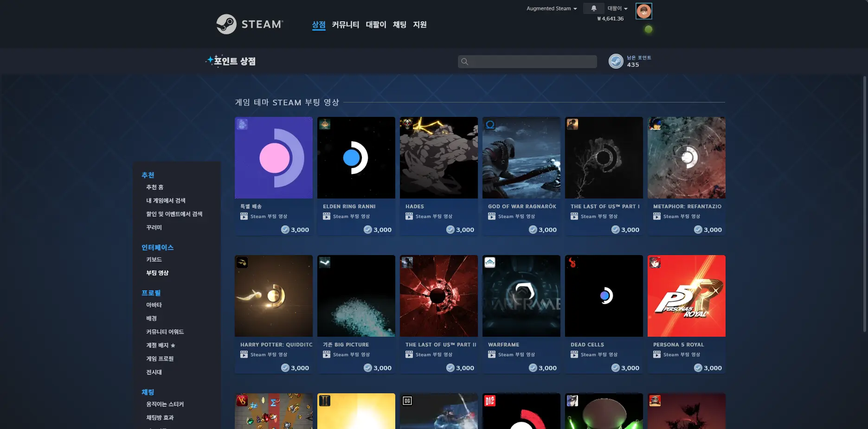Open the Hades startup movie thumbnail
The height and width of the screenshot is (429, 868).
[439, 158]
